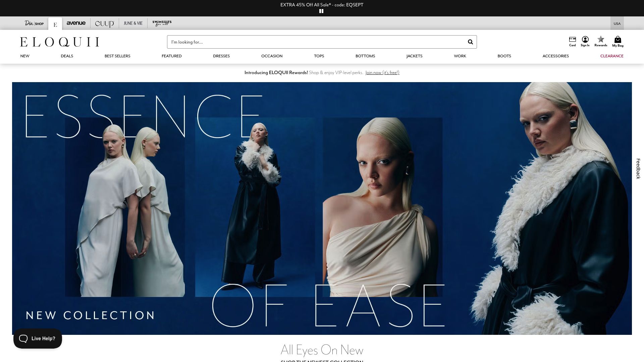Open the USA country selector
This screenshot has width=644, height=362.
[x=617, y=23]
